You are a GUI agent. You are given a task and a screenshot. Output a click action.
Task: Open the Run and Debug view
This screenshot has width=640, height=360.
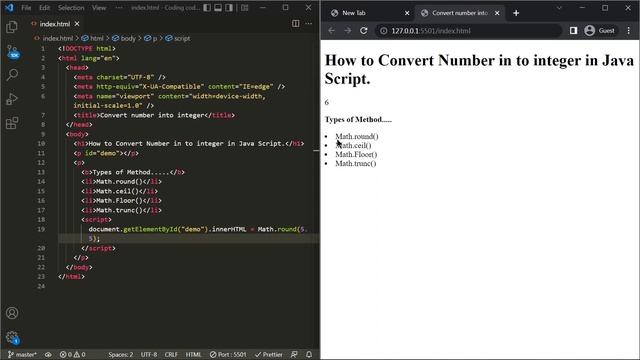tap(12, 99)
